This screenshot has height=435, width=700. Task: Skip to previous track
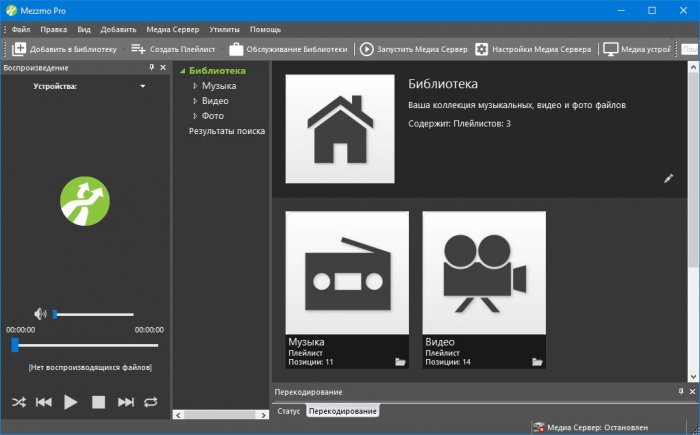[x=44, y=402]
